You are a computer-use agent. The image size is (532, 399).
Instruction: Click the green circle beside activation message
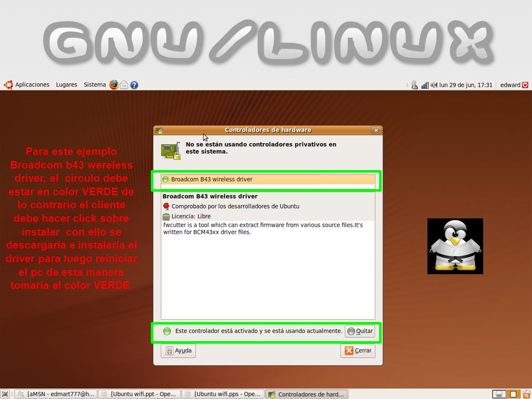[x=167, y=331]
